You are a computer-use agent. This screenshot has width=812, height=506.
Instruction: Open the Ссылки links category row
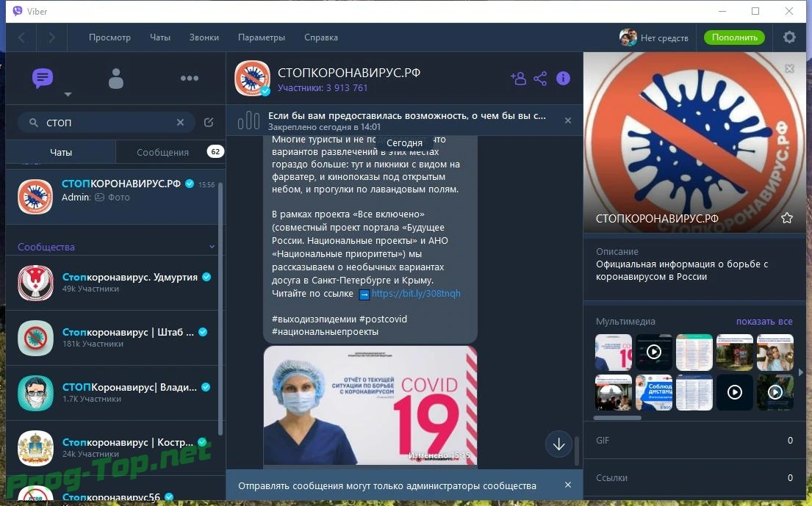(694, 477)
